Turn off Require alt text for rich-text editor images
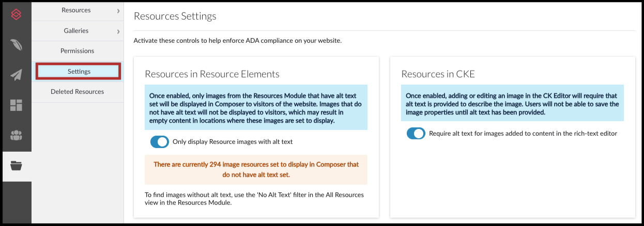 coord(416,133)
